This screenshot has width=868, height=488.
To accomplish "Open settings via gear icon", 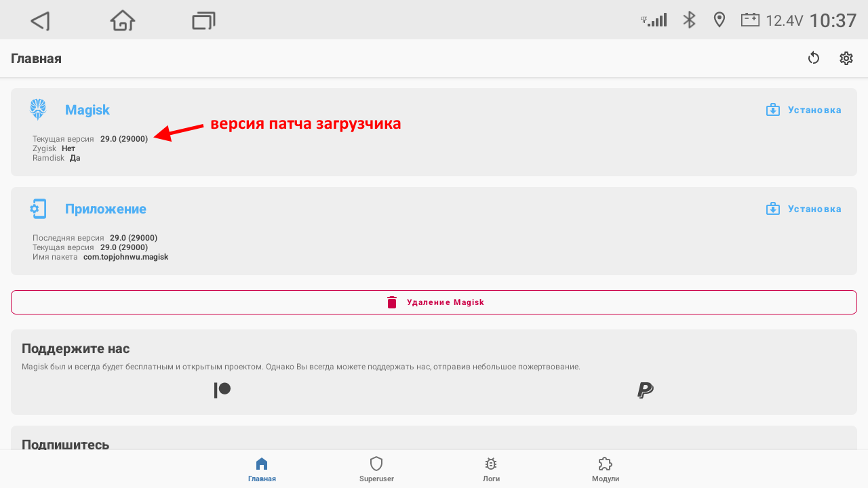I will pos(846,58).
